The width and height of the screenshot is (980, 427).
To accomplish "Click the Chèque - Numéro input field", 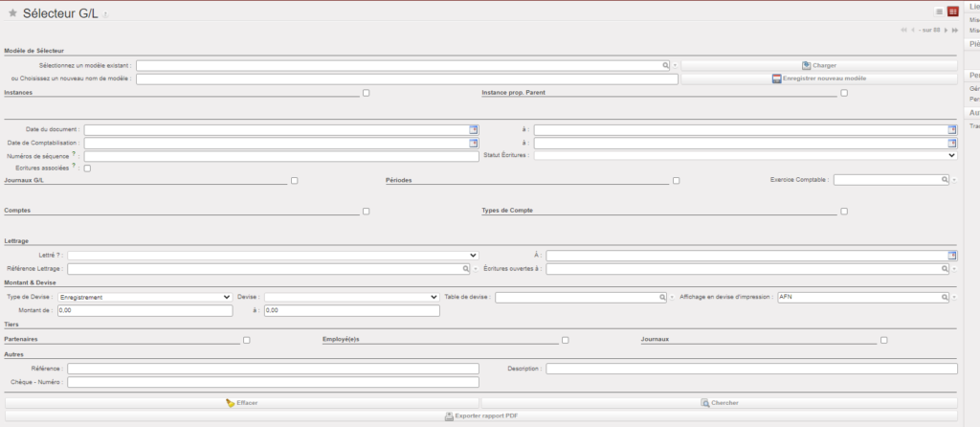I will tap(273, 382).
